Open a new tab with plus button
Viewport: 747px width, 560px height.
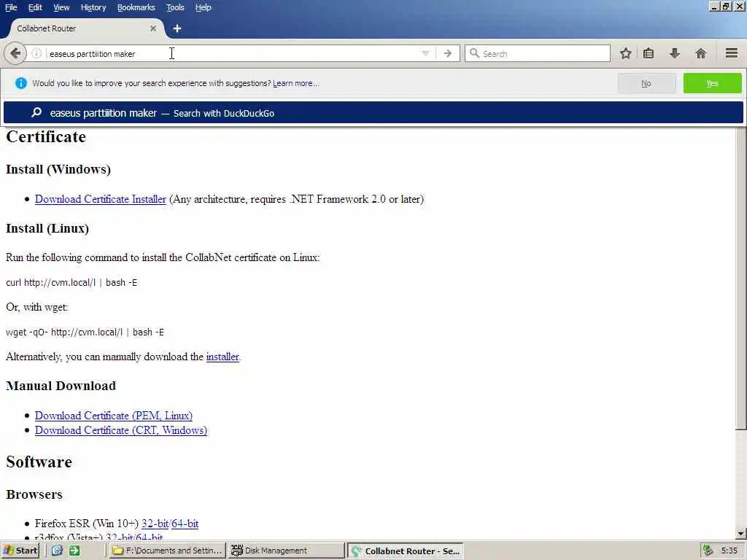177,28
